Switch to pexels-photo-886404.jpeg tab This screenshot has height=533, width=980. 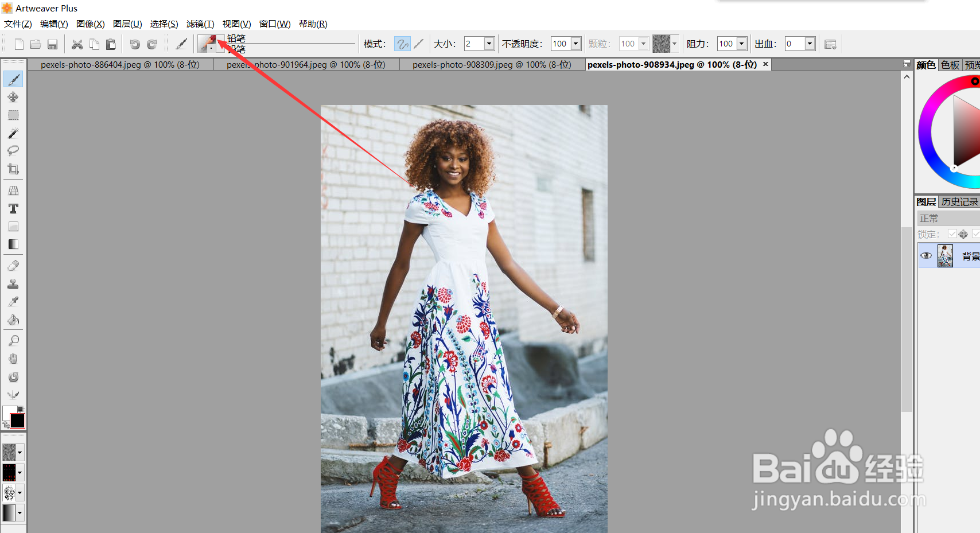(x=120, y=65)
